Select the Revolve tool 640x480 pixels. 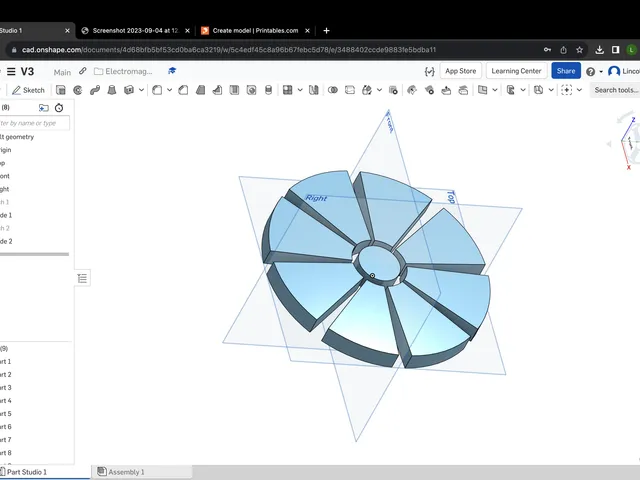[78, 90]
